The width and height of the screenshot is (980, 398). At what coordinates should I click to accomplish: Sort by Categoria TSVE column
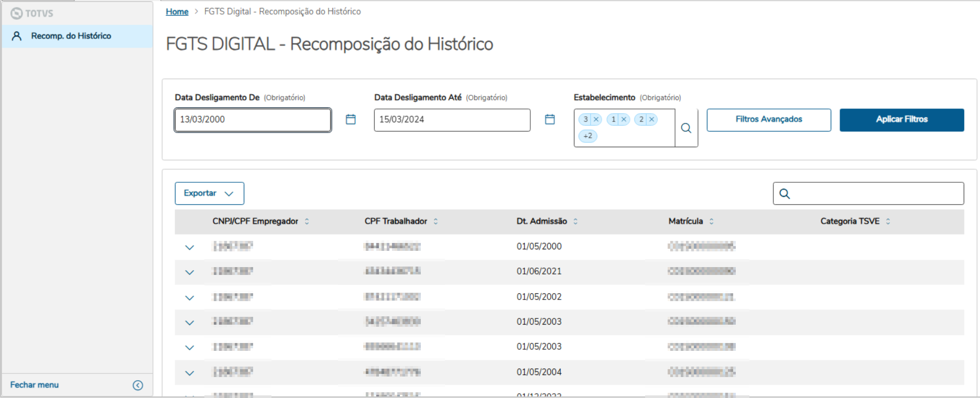click(x=888, y=222)
